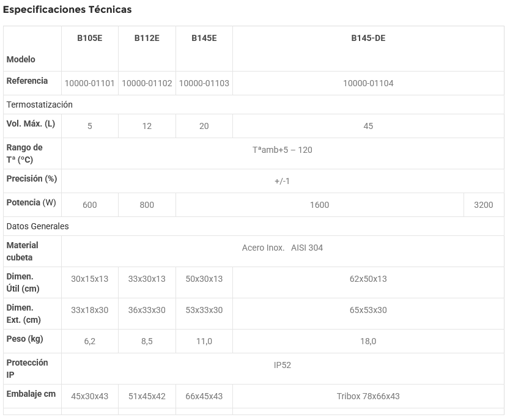The image size is (510, 420).
Task: Click reference number 10000-01102
Action: 147,83
